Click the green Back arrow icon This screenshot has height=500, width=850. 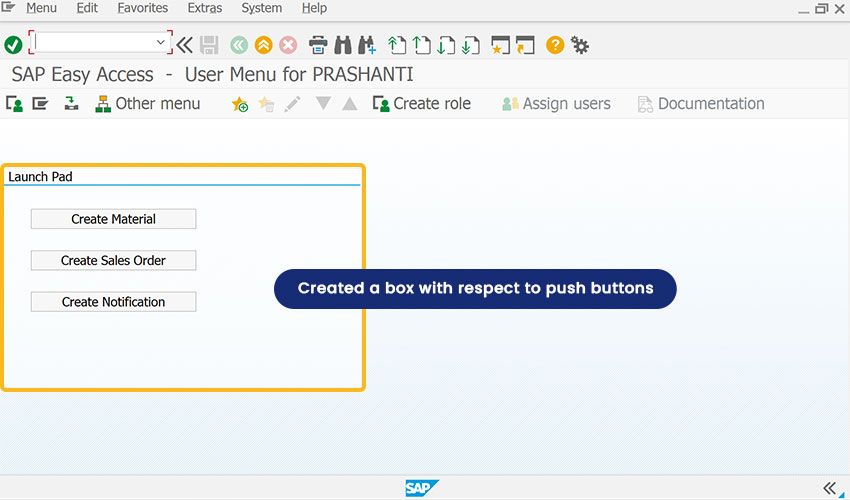click(x=239, y=45)
